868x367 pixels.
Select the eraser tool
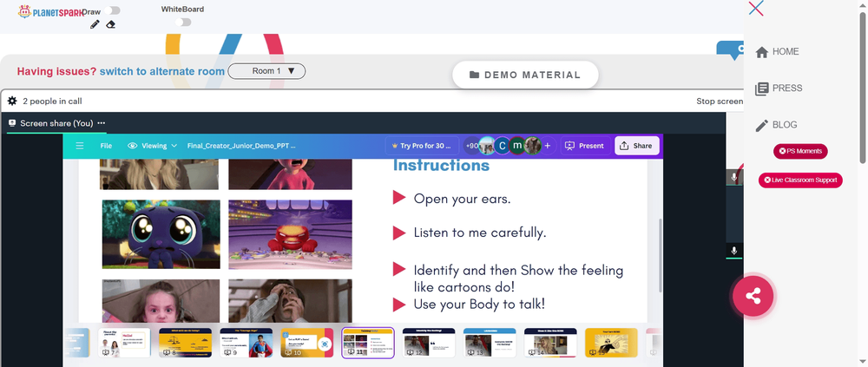point(111,24)
